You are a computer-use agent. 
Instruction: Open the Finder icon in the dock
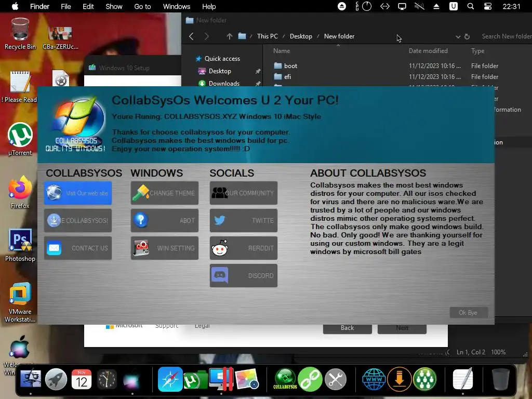(x=31, y=379)
